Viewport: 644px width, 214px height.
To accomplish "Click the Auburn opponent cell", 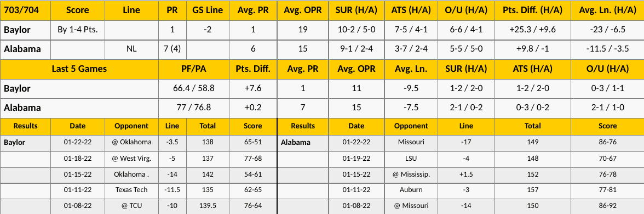I will tap(410, 190).
